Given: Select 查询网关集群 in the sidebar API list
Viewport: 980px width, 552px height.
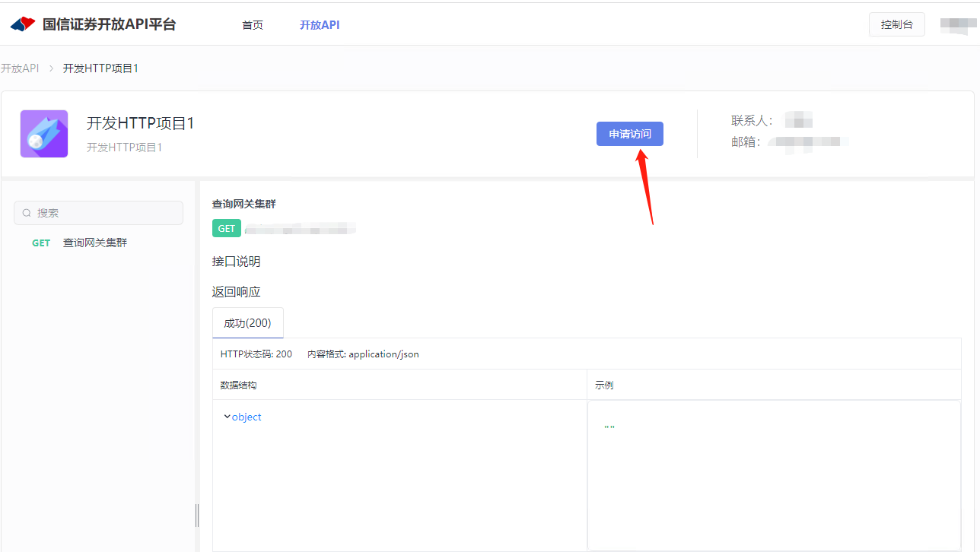Looking at the screenshot, I should 95,243.
